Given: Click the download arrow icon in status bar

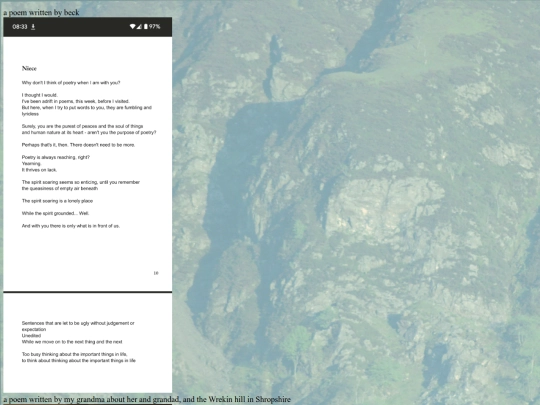Looking at the screenshot, I should [33, 27].
